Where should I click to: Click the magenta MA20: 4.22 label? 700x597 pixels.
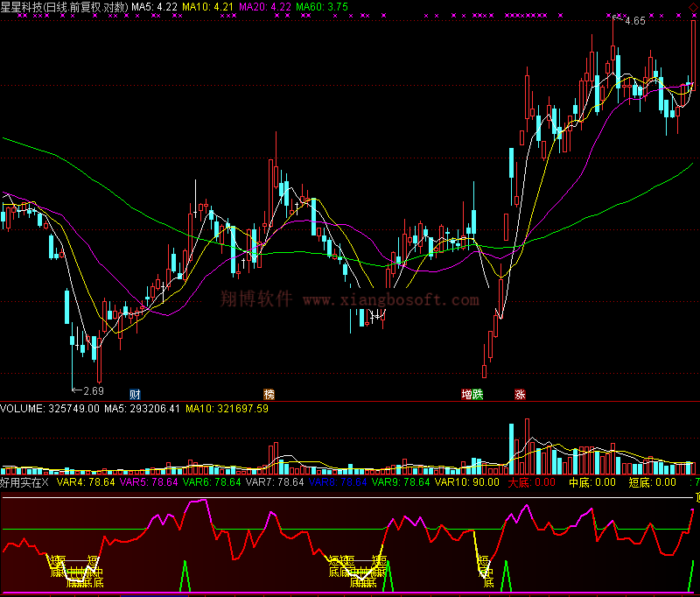265,7
